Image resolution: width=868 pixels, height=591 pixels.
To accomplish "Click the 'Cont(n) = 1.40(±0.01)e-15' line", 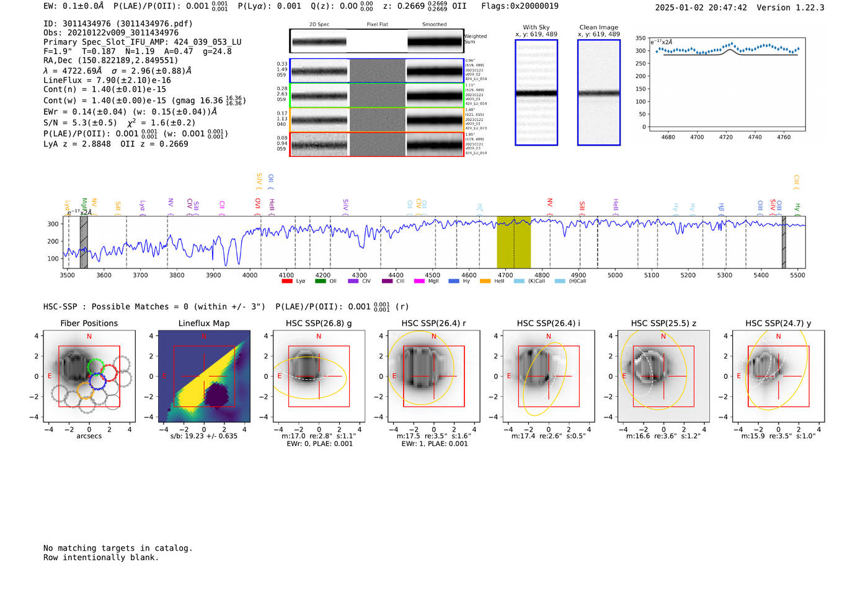I will [x=105, y=89].
